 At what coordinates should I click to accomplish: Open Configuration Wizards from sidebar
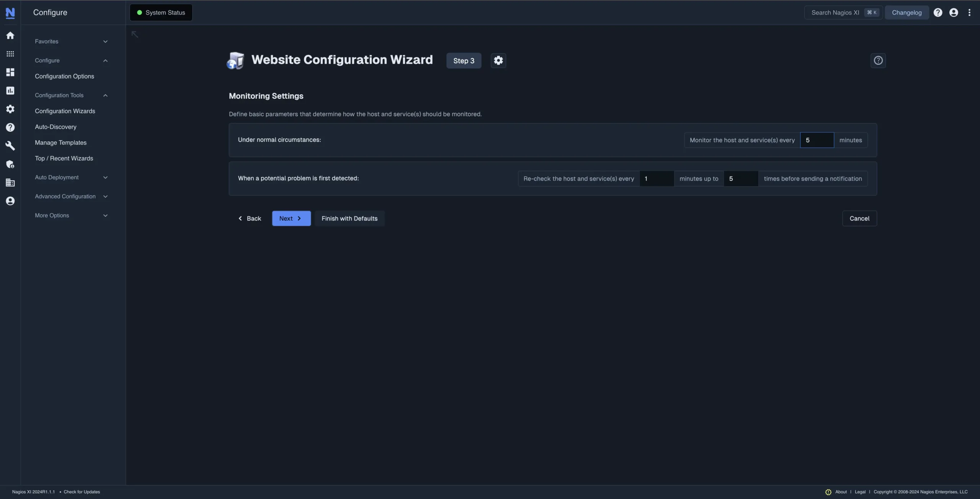coord(65,111)
